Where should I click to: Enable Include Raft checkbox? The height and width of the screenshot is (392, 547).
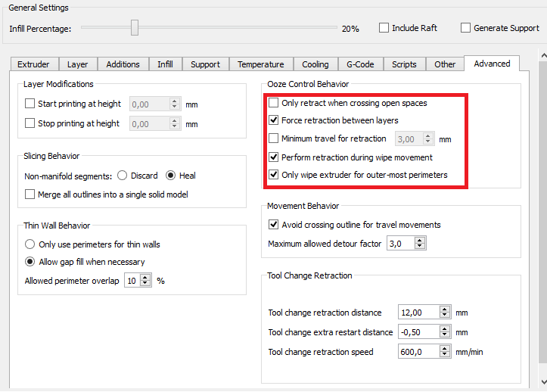[384, 28]
